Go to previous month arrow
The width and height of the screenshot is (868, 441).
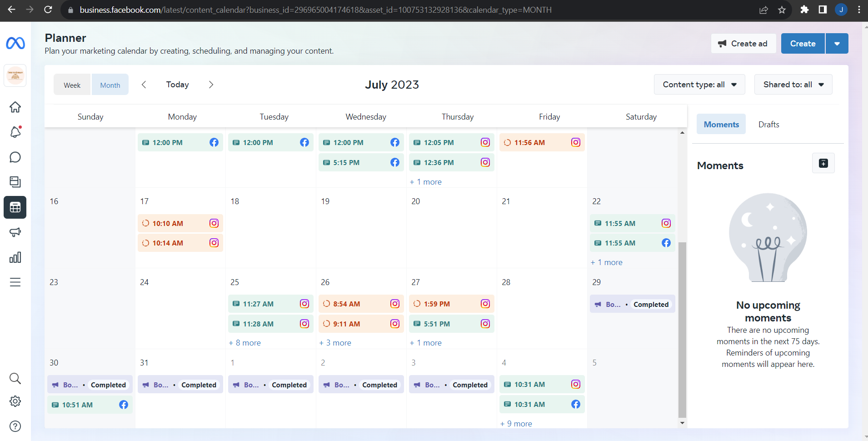(x=144, y=85)
